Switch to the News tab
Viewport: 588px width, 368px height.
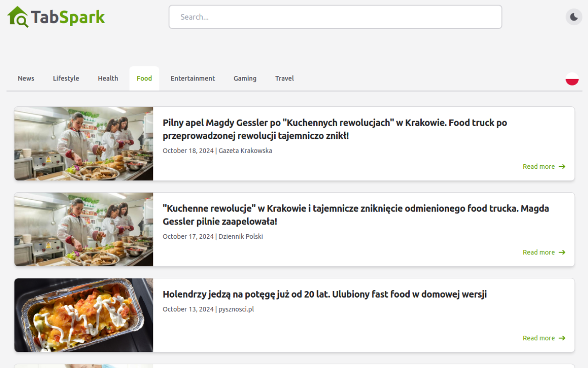[x=26, y=78]
